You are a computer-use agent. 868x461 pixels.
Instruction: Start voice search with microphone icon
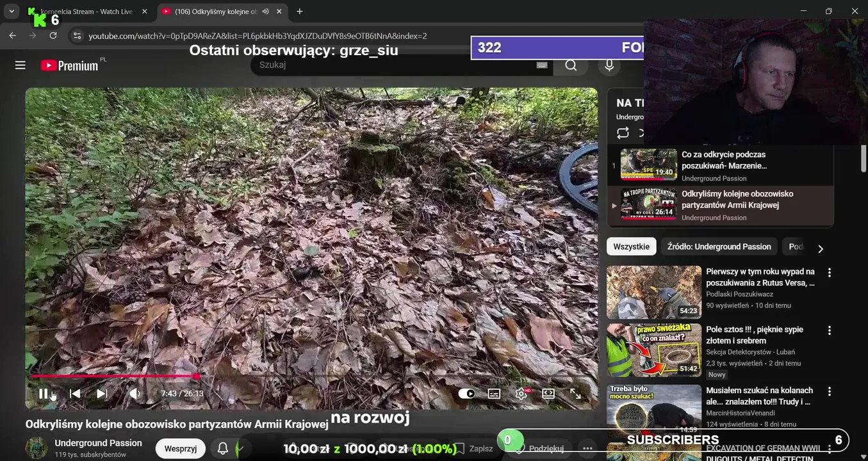point(609,65)
